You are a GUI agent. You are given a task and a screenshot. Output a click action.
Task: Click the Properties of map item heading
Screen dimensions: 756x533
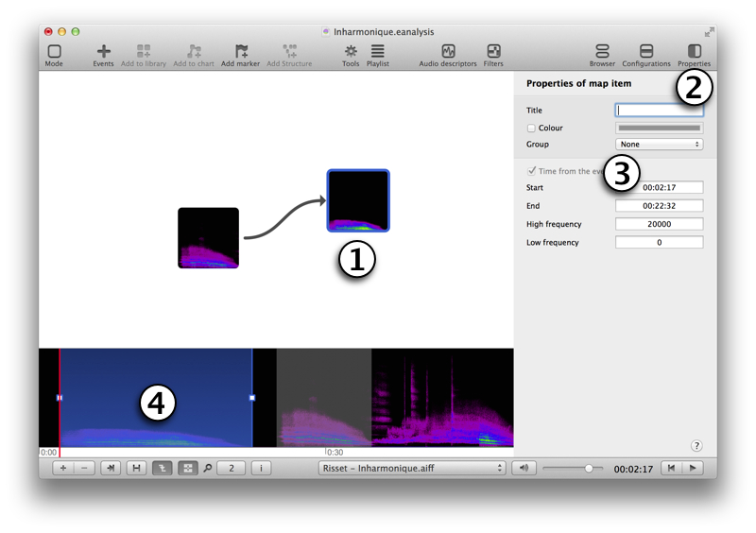pos(578,83)
